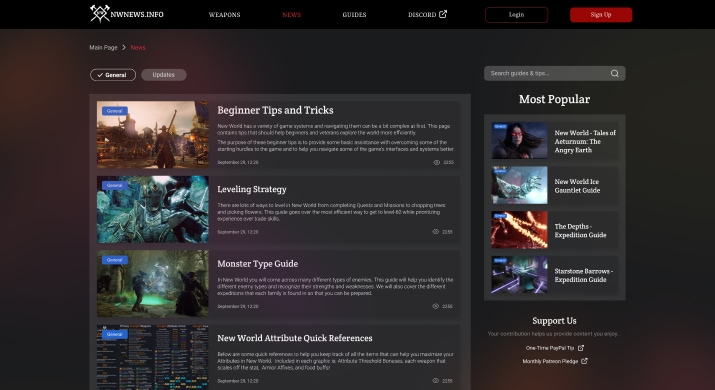Click eye views icon on Leveling Strategy article
Screen dimensions: 715x390
tap(435, 232)
